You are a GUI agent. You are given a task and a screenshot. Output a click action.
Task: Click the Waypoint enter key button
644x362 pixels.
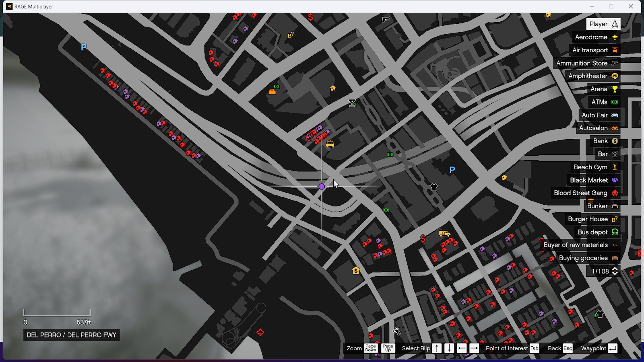pyautogui.click(x=613, y=348)
